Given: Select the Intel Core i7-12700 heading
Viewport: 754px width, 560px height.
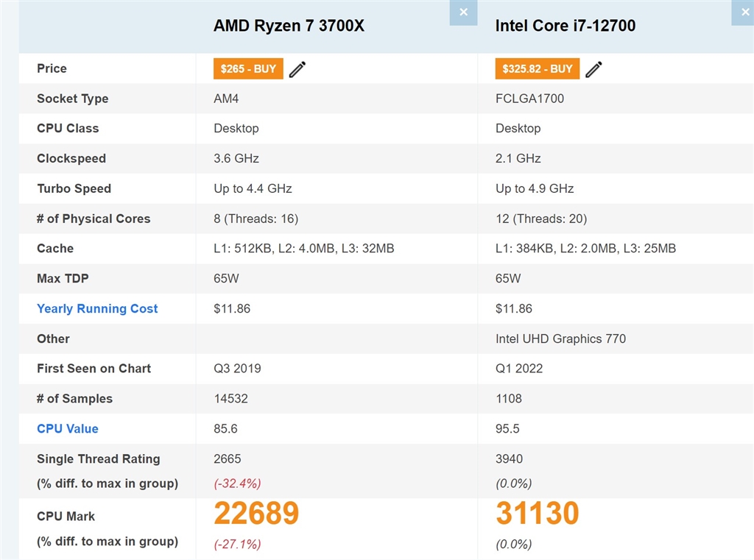Looking at the screenshot, I should [565, 26].
